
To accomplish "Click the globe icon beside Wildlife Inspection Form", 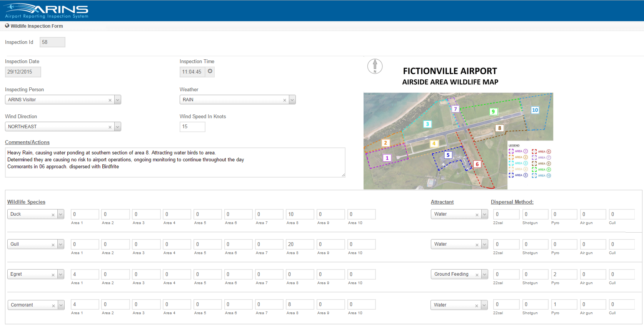I will click(7, 26).
